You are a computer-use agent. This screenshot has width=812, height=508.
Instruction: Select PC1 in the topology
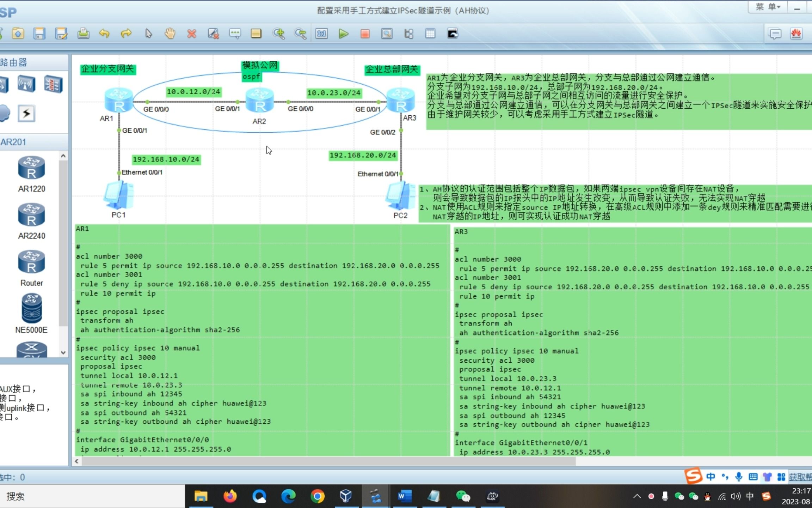118,195
